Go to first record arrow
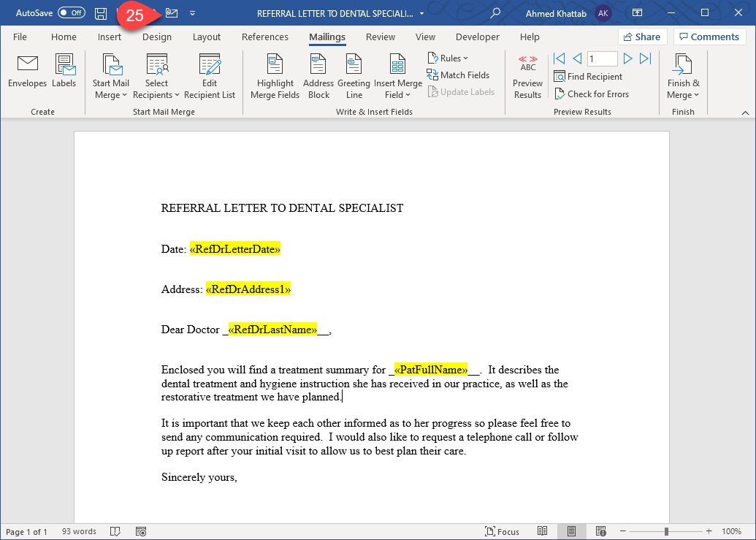This screenshot has width=756, height=540. 560,58
